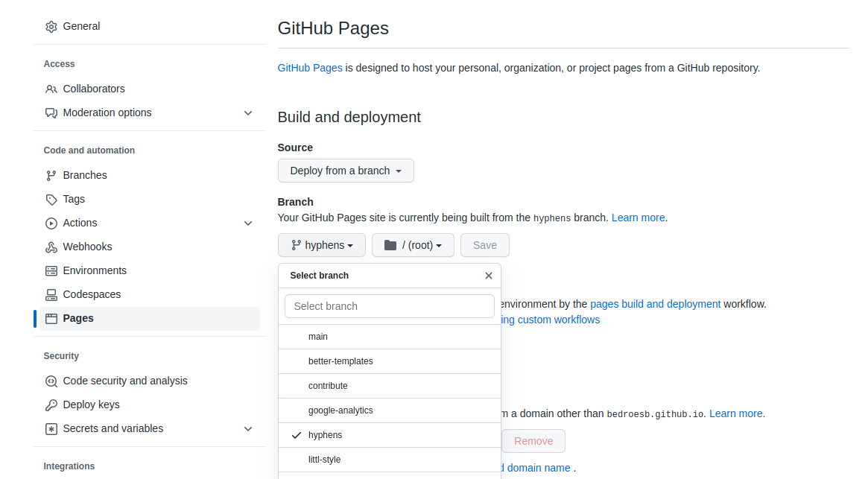Focus the Select branch search field

(390, 306)
